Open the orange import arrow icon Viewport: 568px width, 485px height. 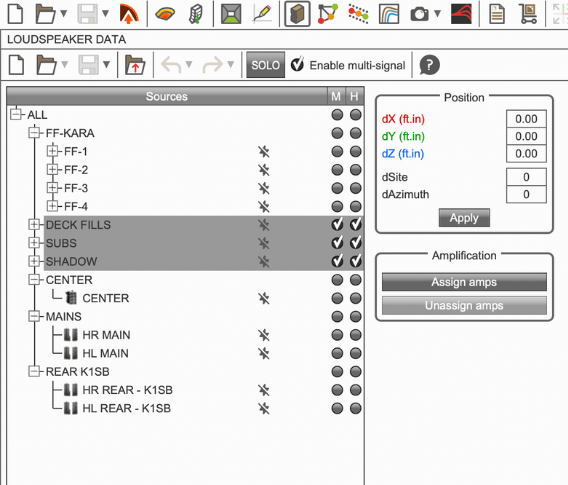tap(129, 14)
